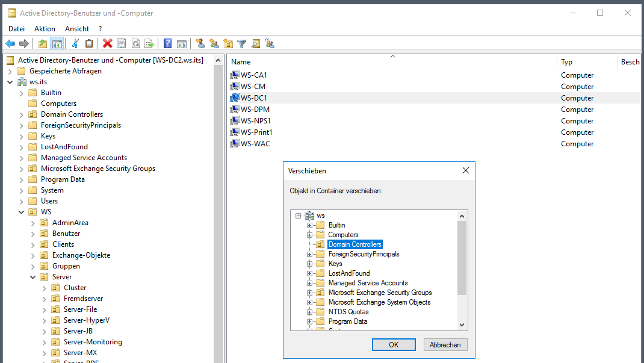Image resolution: width=644 pixels, height=363 pixels.
Task: Create a new user with toolbar icon
Action: tap(200, 43)
